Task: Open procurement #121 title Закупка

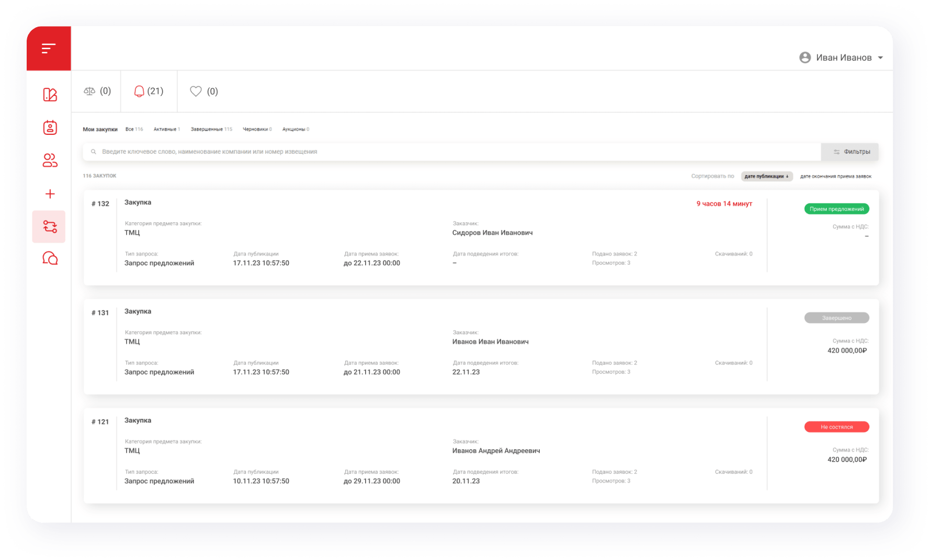Action: 138,420
